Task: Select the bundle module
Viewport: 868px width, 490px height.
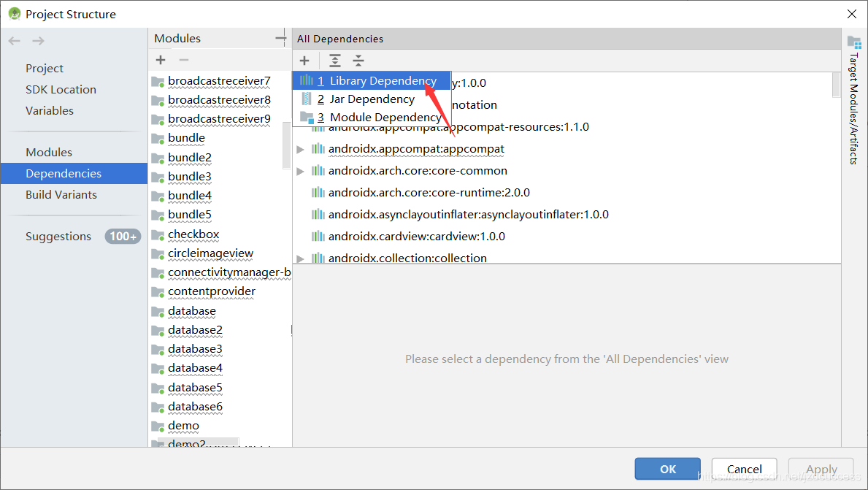Action: (x=187, y=137)
